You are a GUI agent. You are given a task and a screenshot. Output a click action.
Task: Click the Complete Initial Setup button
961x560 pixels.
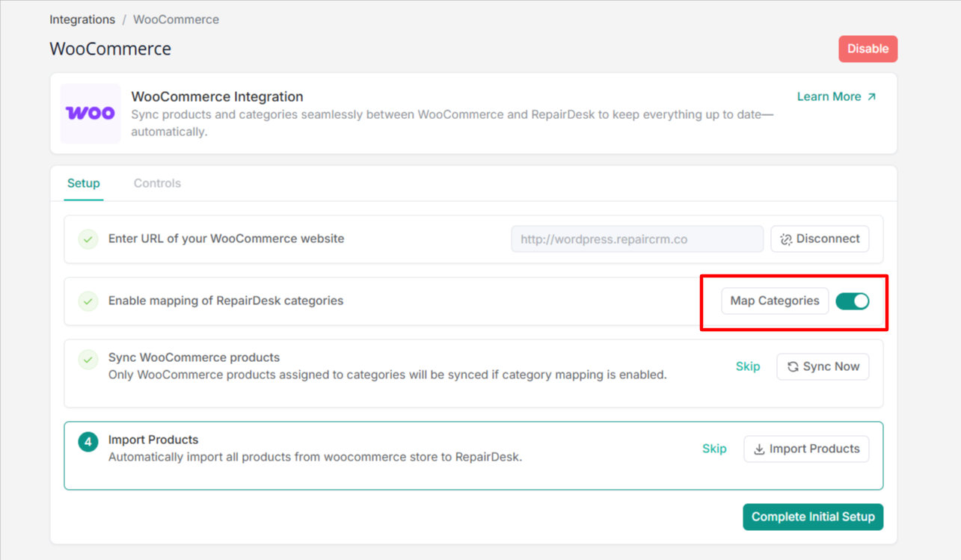click(x=813, y=517)
